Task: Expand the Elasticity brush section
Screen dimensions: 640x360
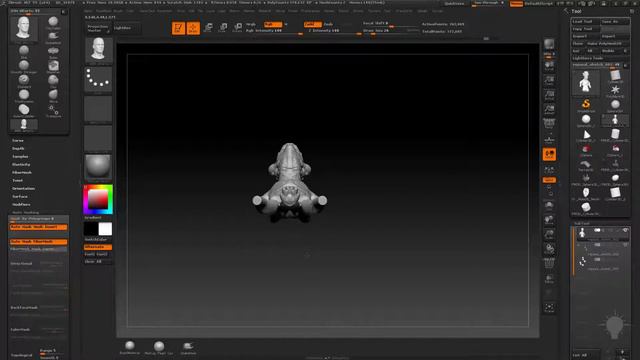Action: pos(21,164)
